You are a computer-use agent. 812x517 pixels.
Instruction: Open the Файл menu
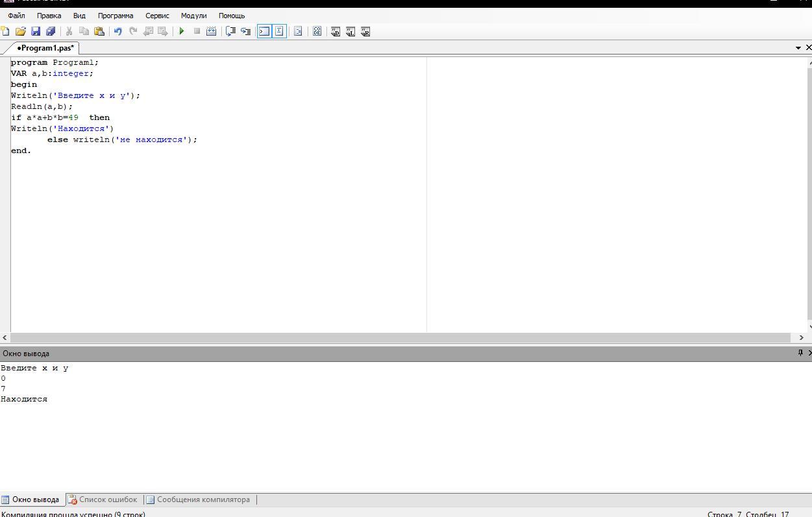[x=17, y=16]
